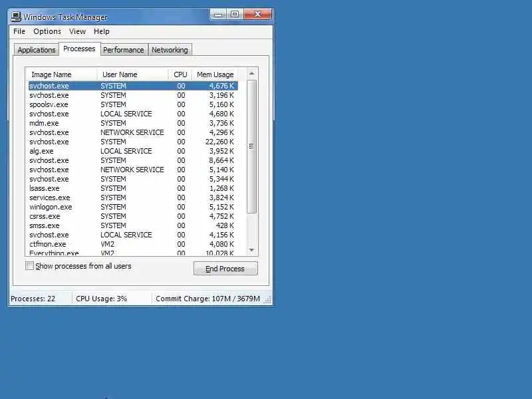Sort by Image Name column header
Screen dimensions: 532x399
[61, 74]
